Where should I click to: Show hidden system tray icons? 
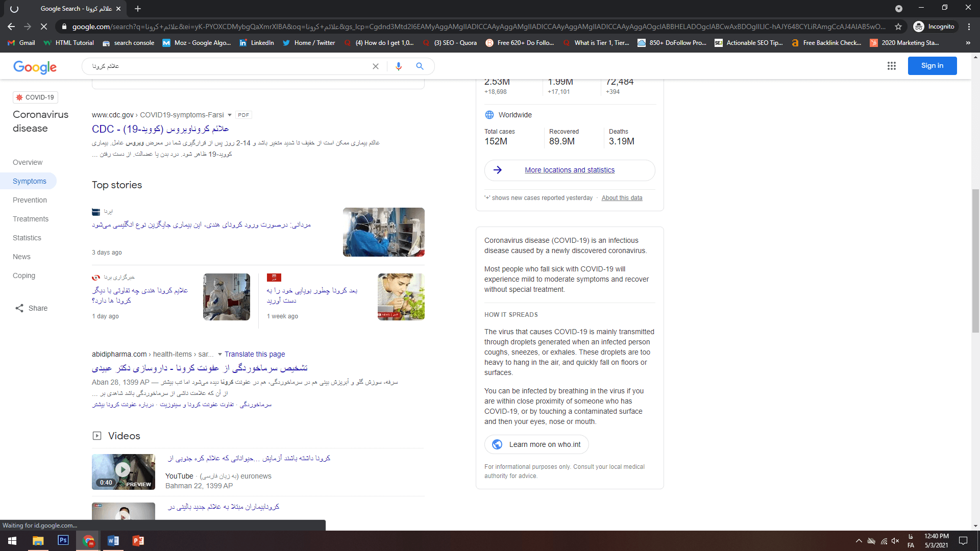pyautogui.click(x=859, y=541)
